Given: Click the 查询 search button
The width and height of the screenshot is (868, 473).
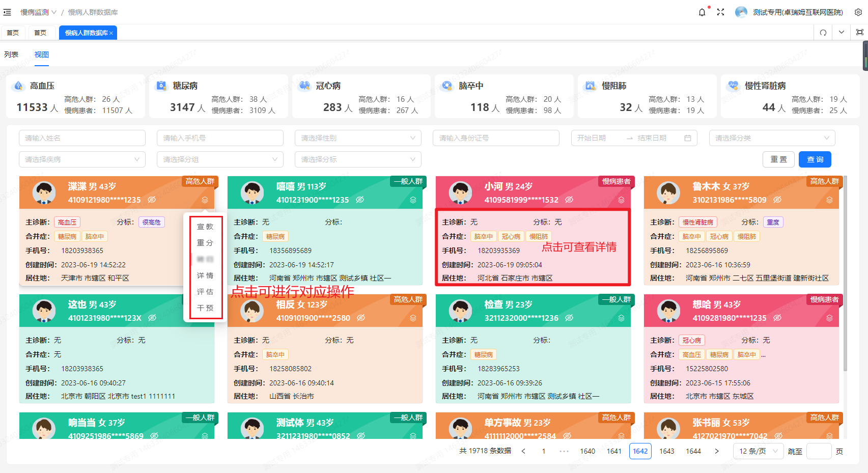Looking at the screenshot, I should click(815, 159).
